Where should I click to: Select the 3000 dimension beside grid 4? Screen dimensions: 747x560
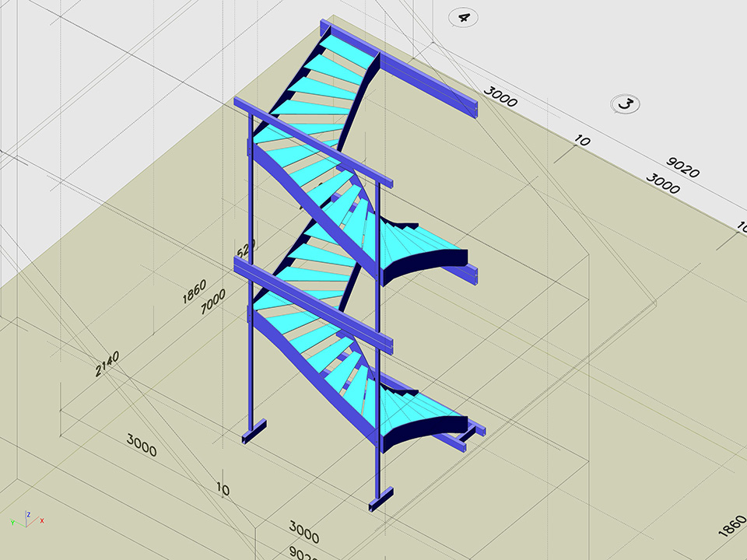[x=500, y=96]
